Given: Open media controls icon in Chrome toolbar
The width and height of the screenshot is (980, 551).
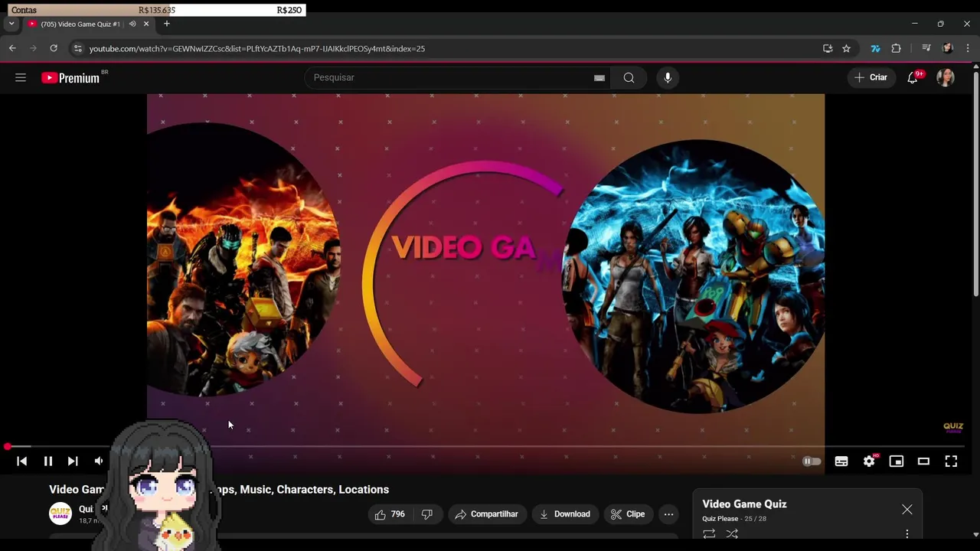Looking at the screenshot, I should pos(926,48).
